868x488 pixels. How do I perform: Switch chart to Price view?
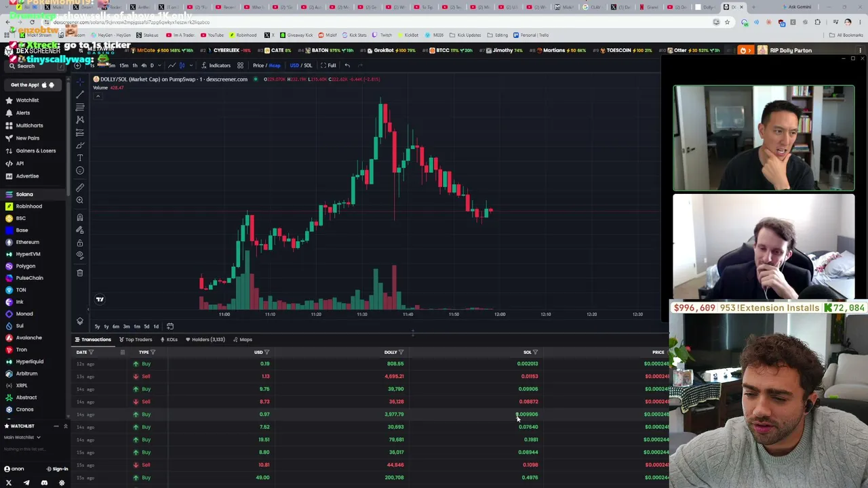tap(258, 66)
